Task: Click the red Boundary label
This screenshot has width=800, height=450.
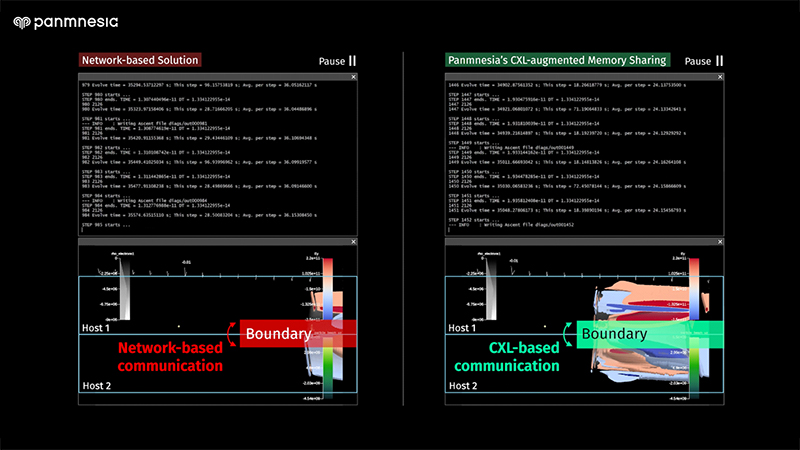Action: tap(298, 334)
